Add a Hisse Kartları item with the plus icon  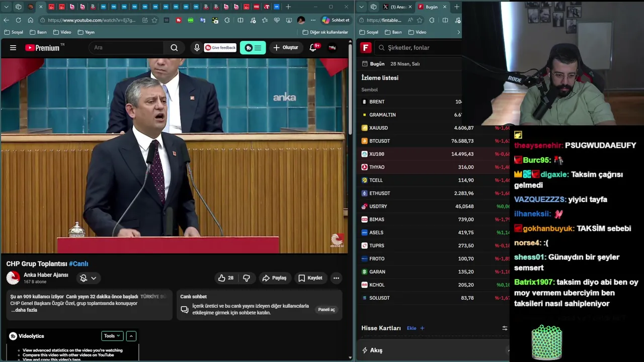[422, 328]
